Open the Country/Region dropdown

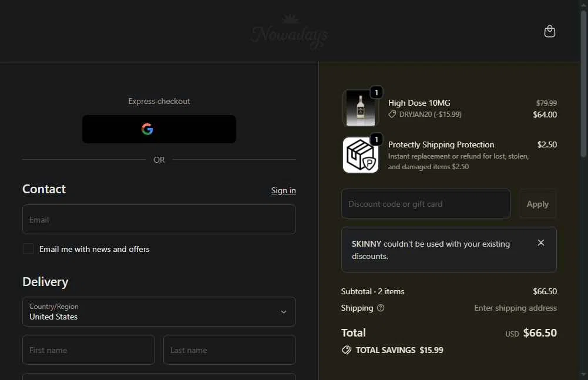point(159,312)
